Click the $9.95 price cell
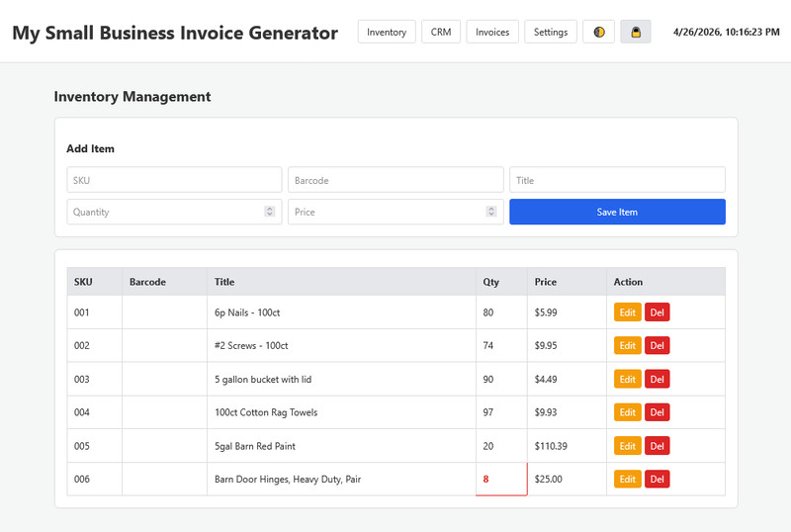 567,345
